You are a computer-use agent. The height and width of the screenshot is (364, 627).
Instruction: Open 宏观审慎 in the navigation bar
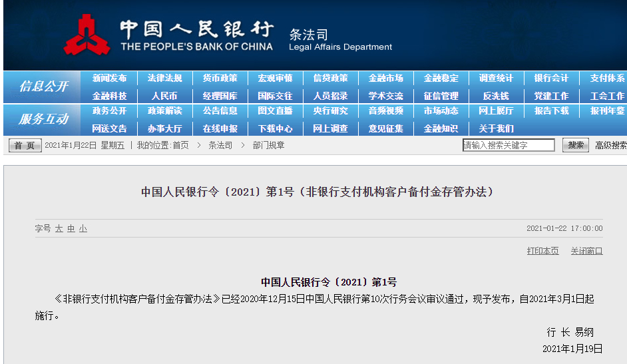pos(275,79)
